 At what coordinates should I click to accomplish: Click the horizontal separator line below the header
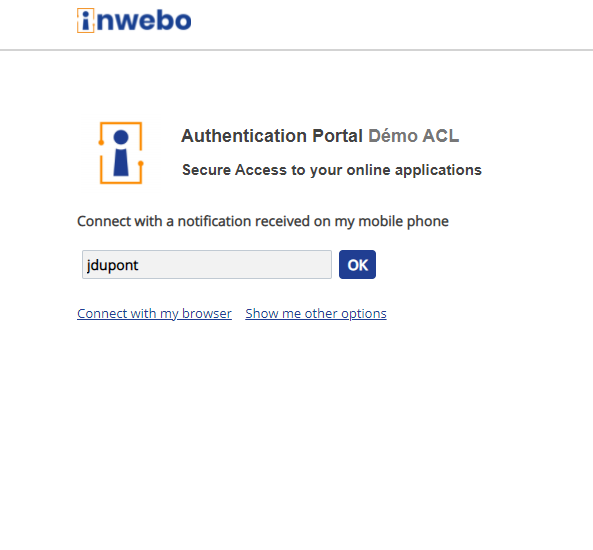click(x=296, y=50)
